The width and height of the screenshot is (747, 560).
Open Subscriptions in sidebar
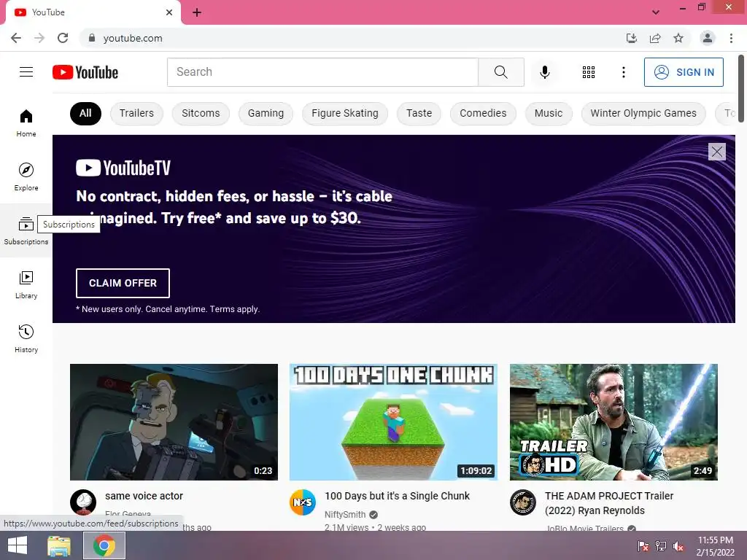(26, 230)
